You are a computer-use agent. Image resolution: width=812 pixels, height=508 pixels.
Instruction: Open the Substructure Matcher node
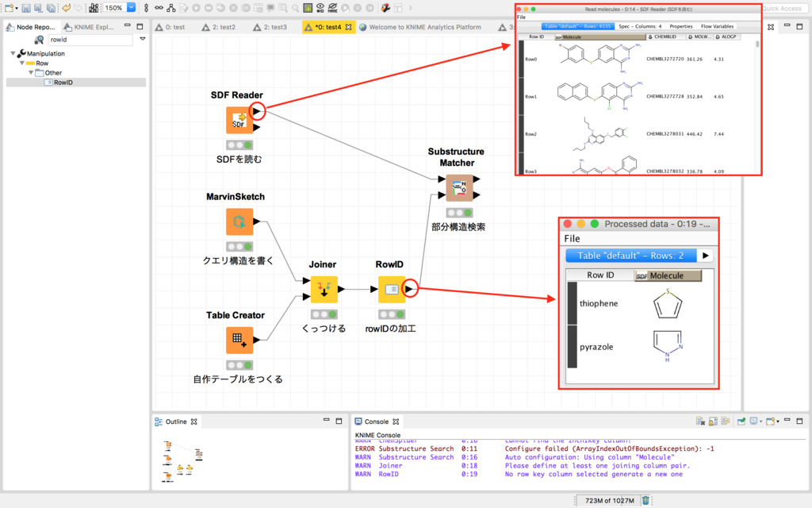pyautogui.click(x=461, y=187)
